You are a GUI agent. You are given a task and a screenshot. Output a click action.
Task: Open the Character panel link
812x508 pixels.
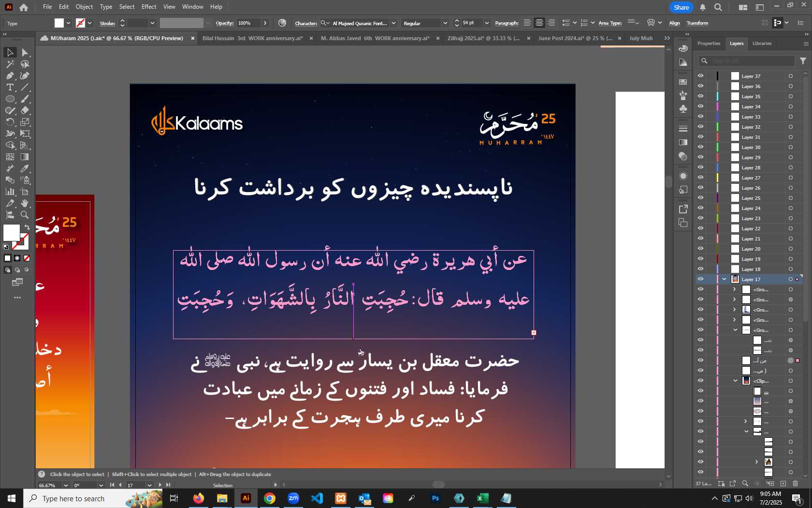306,23
